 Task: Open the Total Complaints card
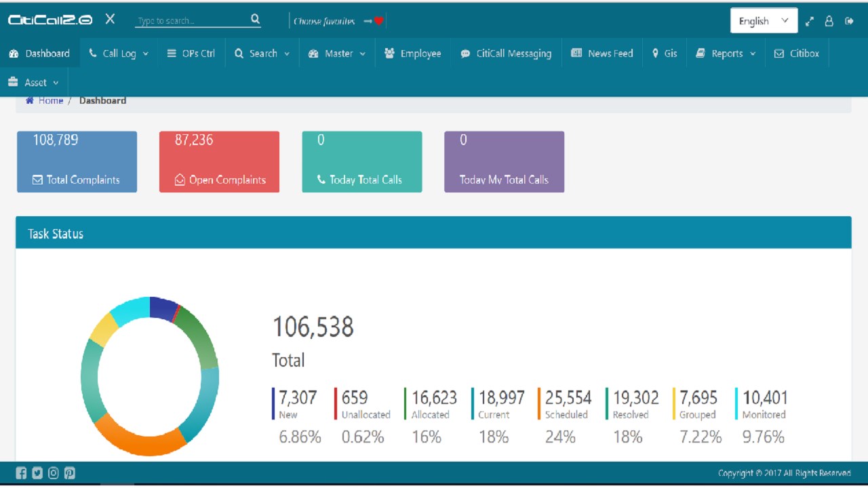tap(77, 162)
